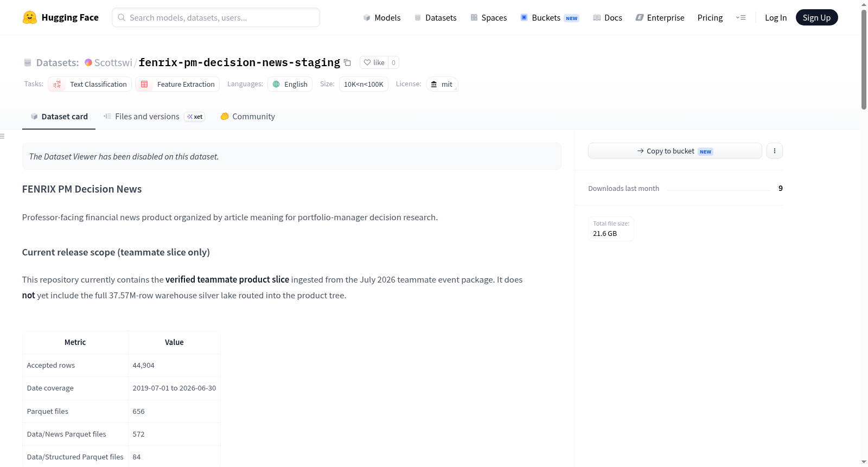The width and height of the screenshot is (868, 467).
Task: Open the Datasets page
Action: point(436,17)
